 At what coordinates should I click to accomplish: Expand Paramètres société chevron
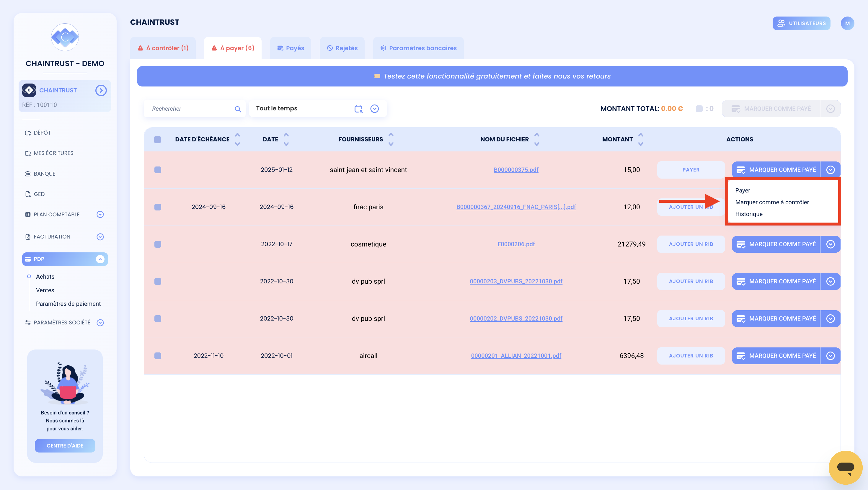100,323
